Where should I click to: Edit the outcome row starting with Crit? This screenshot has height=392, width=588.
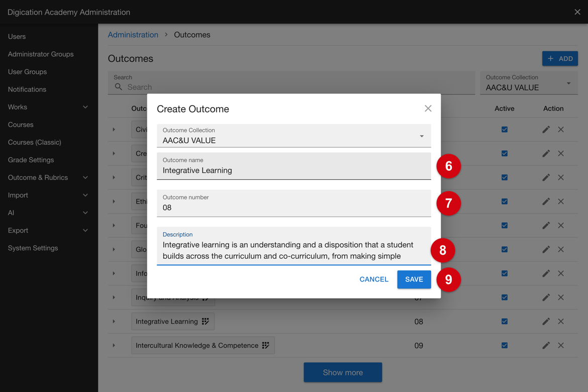546,177
